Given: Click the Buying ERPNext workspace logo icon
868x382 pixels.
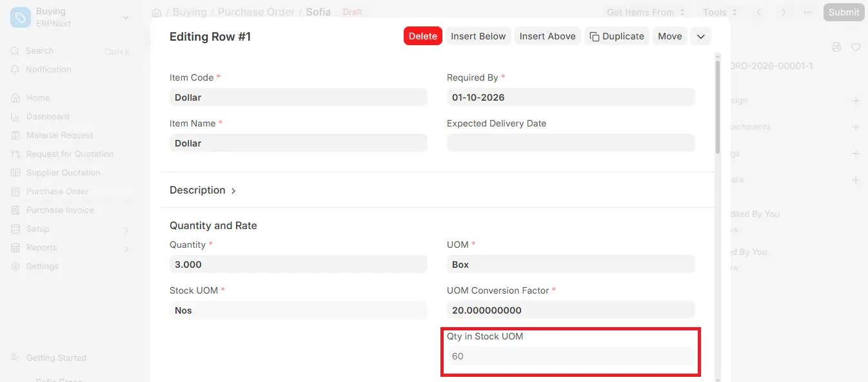Looking at the screenshot, I should coord(21,17).
